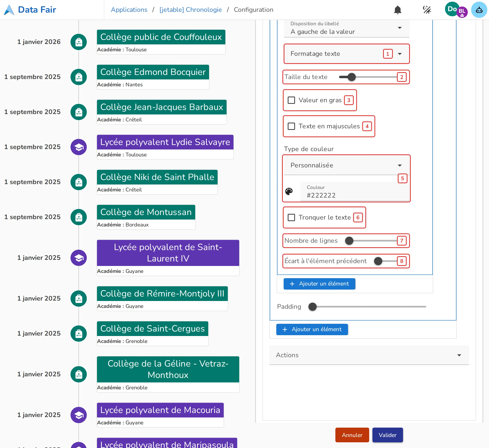
Task: Open the robot assistant icon
Action: (479, 10)
